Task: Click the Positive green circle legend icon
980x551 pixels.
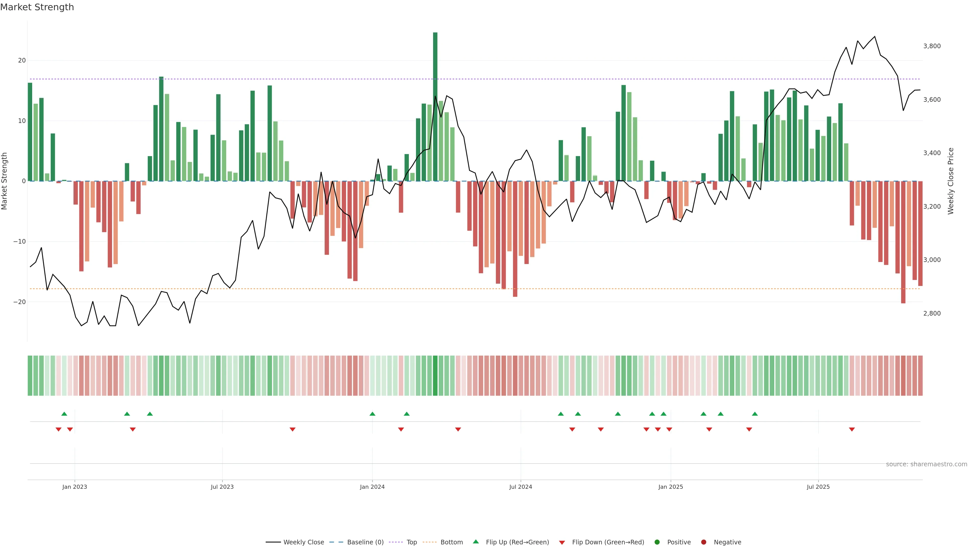Action: [x=657, y=542]
